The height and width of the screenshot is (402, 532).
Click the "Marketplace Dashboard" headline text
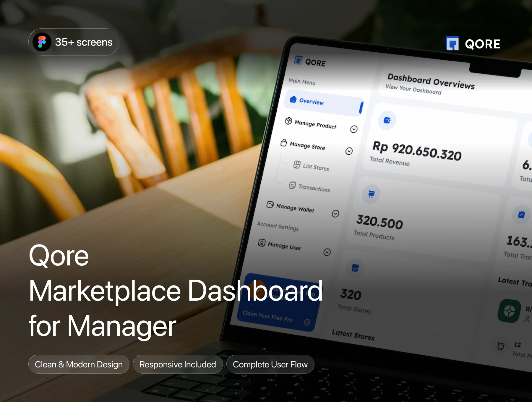176,291
